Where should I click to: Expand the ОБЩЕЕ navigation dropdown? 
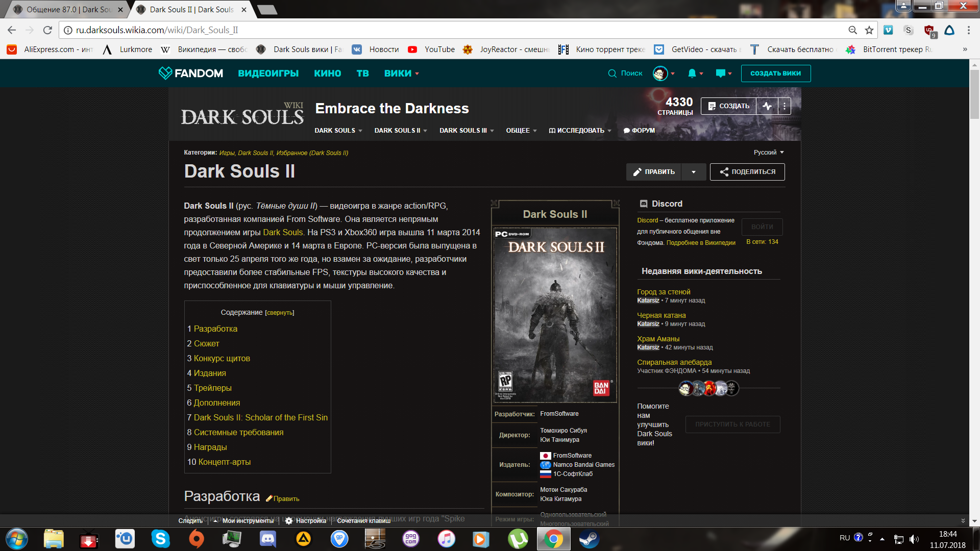pyautogui.click(x=521, y=131)
